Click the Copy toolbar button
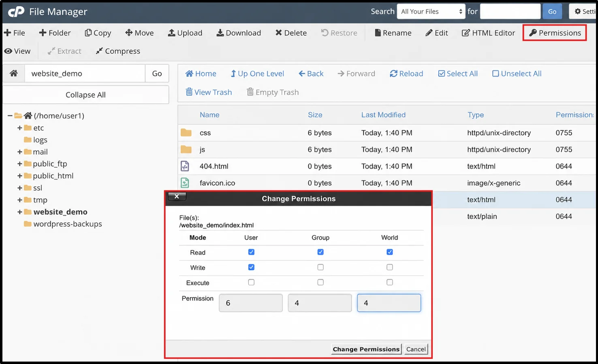Screen dimensions: 598x364 click(98, 33)
